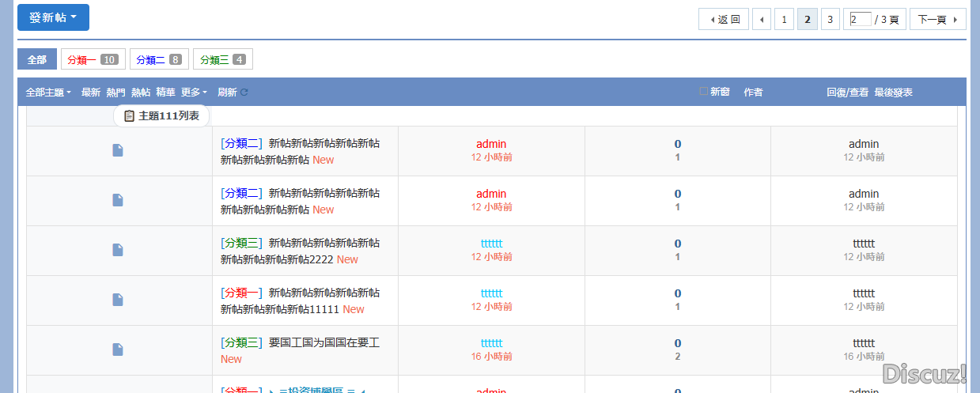Toggle the 新窗 new window checkbox
Image resolution: width=980 pixels, height=393 pixels.
[x=704, y=92]
